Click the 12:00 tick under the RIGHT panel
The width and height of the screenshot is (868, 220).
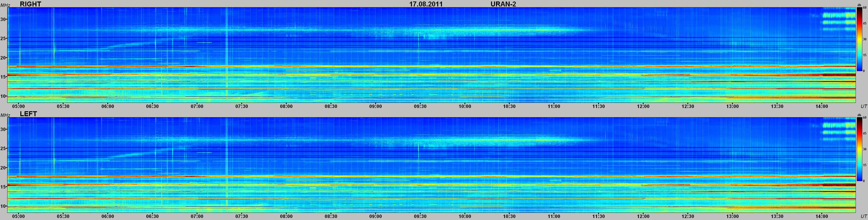coord(643,106)
